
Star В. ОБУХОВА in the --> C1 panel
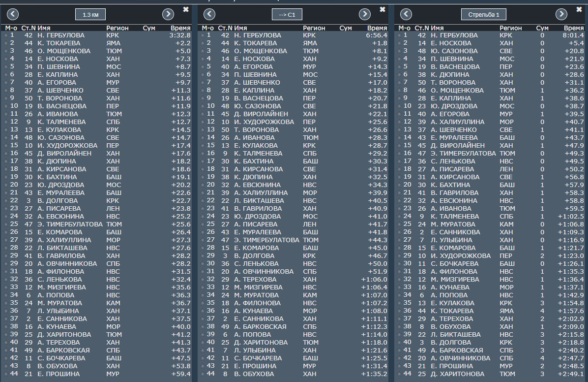pos(203,374)
